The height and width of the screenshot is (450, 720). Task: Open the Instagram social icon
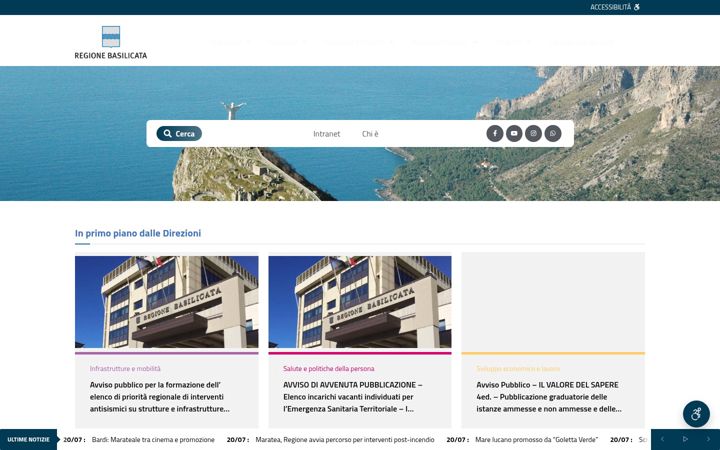coord(533,134)
